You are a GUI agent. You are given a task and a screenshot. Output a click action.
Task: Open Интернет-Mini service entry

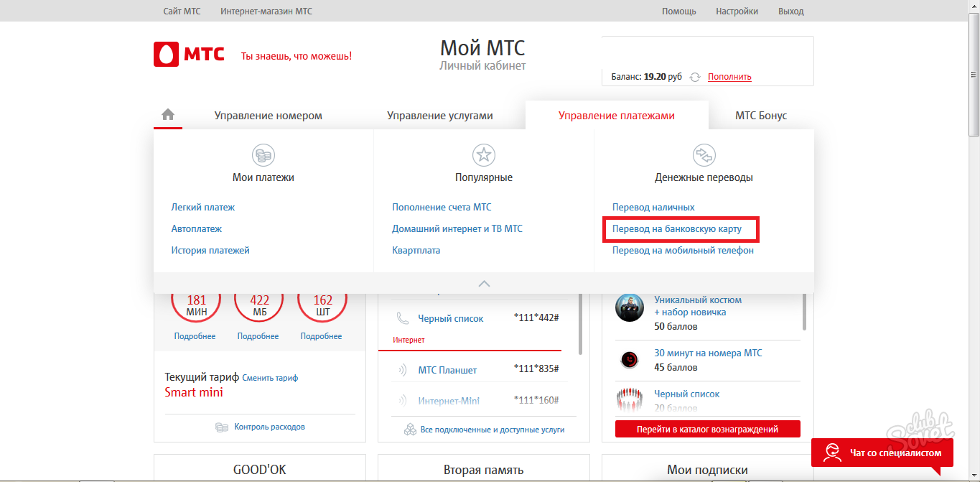449,401
